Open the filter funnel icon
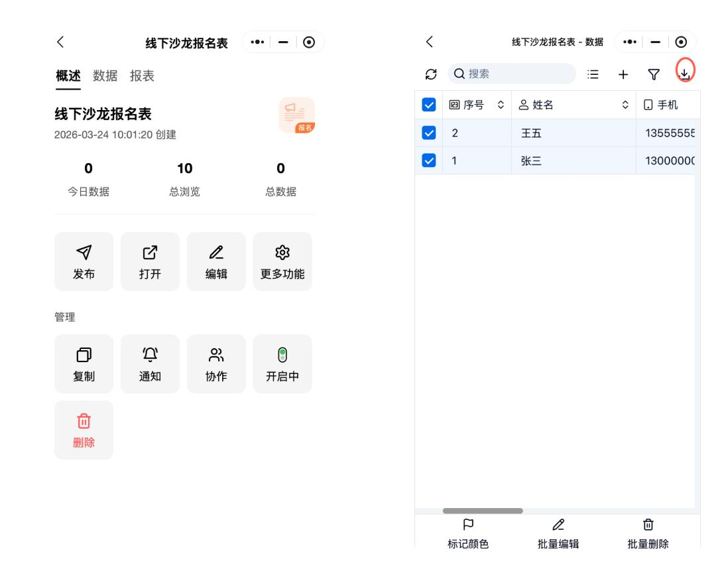This screenshot has height=573, width=728. pyautogui.click(x=654, y=74)
